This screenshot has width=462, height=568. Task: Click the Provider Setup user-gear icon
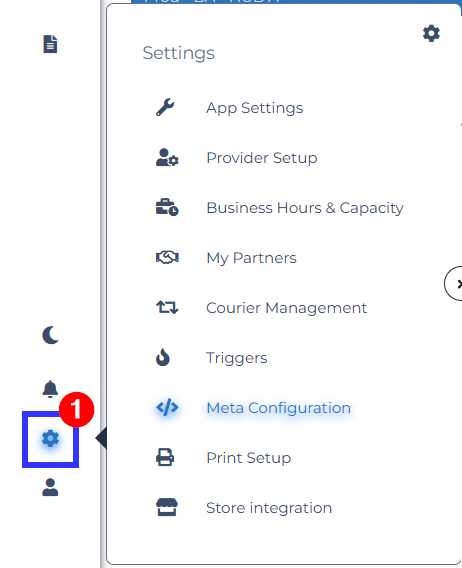(167, 157)
